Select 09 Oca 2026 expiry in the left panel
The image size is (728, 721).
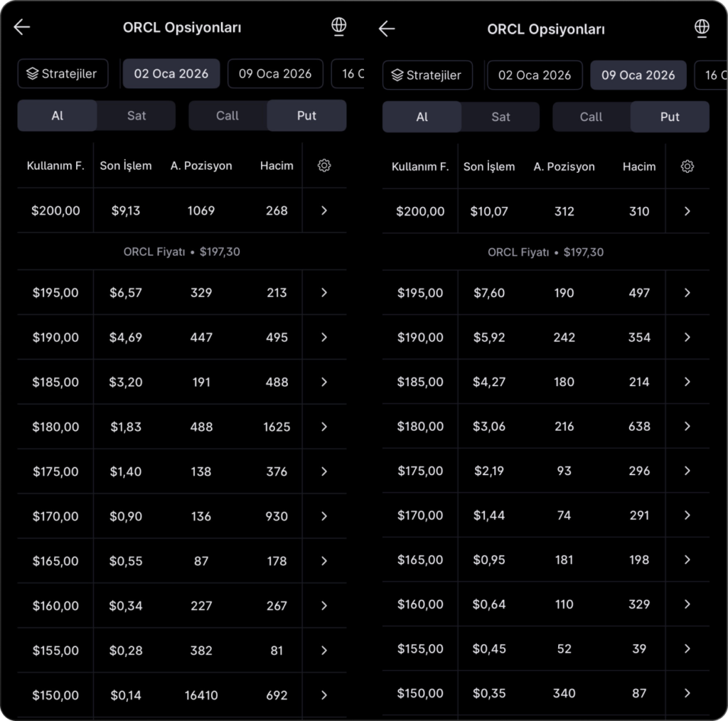click(275, 74)
